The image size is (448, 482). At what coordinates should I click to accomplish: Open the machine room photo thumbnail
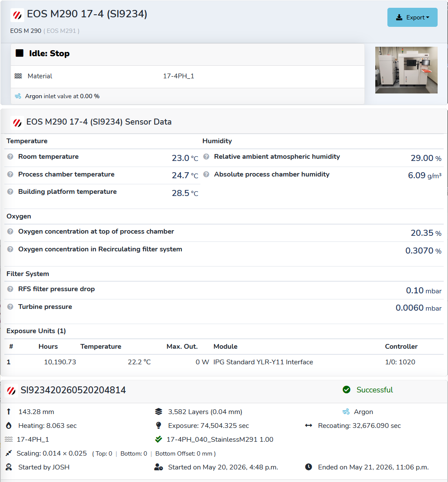pyautogui.click(x=406, y=70)
